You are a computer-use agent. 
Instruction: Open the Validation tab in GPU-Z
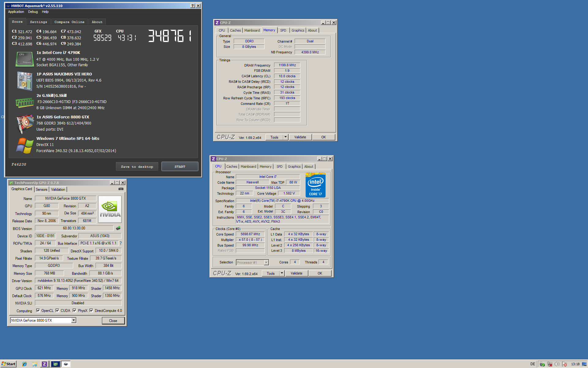[x=58, y=190]
